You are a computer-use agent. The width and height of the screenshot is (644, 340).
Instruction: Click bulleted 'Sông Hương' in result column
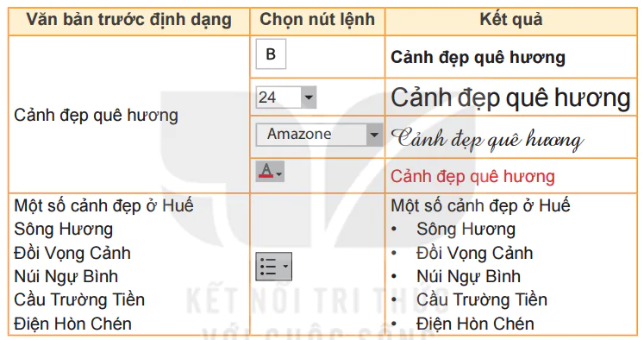(466, 230)
